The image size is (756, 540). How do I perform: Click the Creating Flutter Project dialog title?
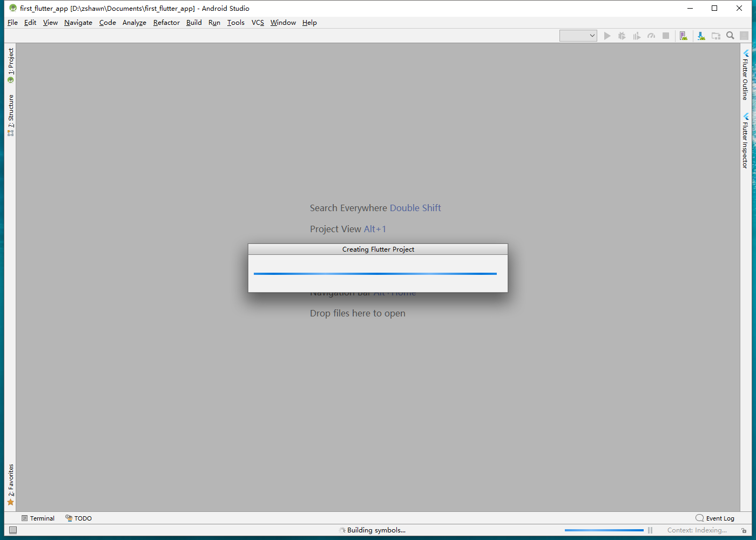click(378, 249)
